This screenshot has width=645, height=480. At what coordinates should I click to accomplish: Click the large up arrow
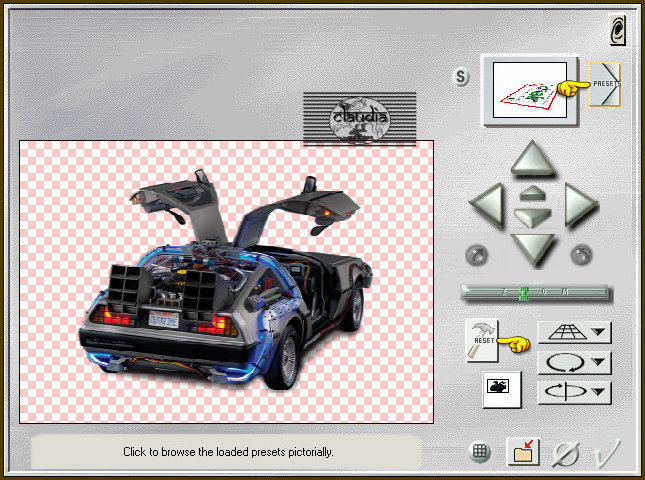coord(532,158)
